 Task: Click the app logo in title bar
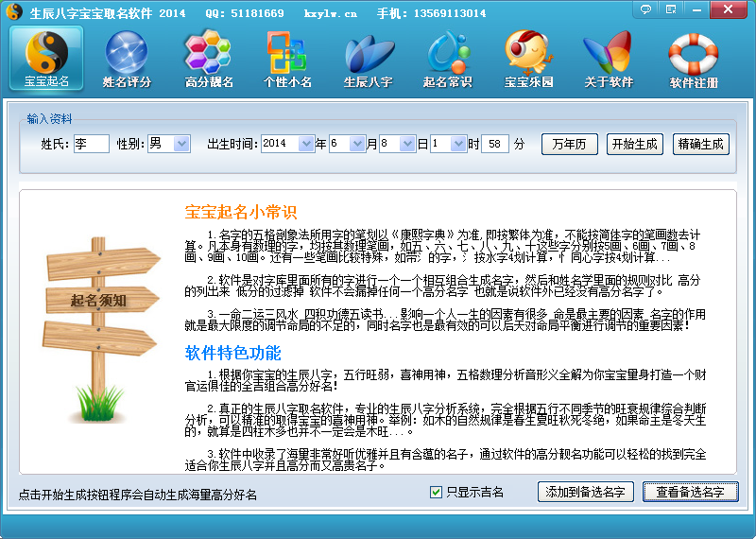pyautogui.click(x=14, y=11)
